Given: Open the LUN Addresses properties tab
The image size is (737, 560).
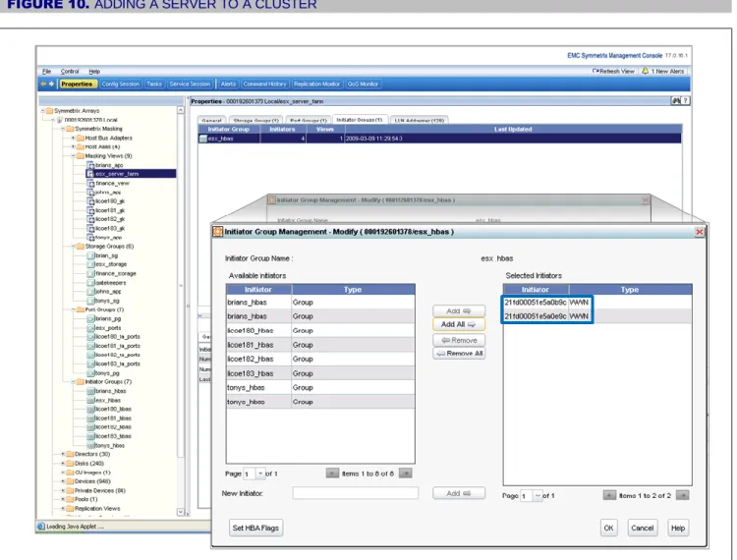Looking at the screenshot, I should tap(420, 120).
